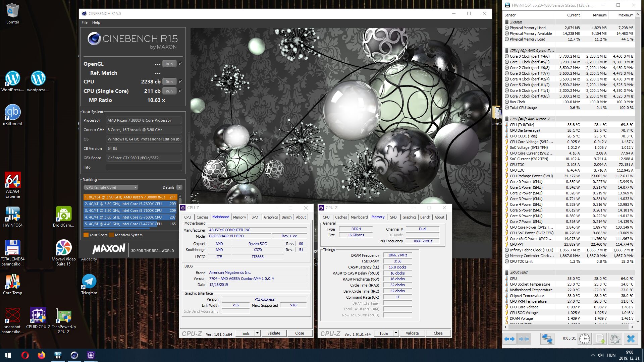Select the CPUID CPU-Z desktop shortcut
Screen dimensions: 644x362
38,318
